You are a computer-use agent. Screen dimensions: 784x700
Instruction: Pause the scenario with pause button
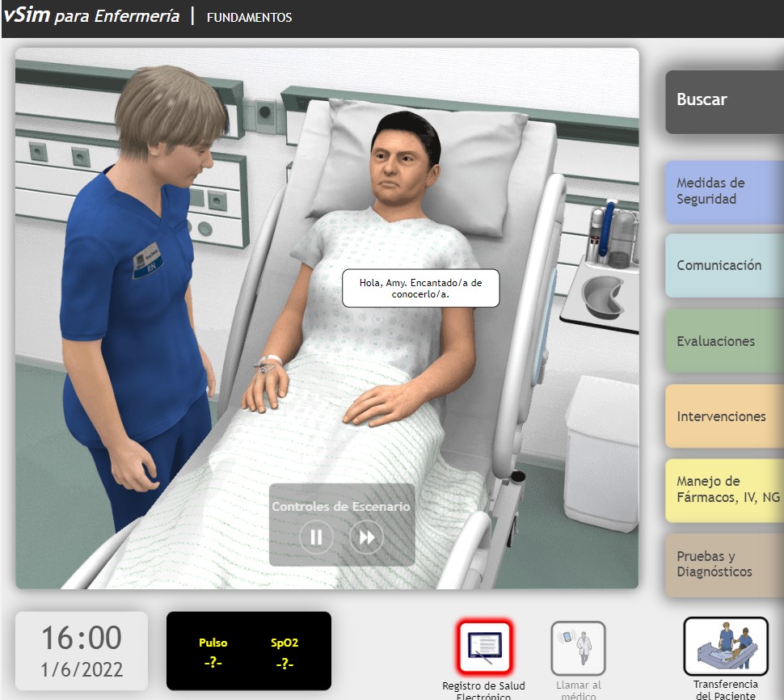pyautogui.click(x=316, y=538)
